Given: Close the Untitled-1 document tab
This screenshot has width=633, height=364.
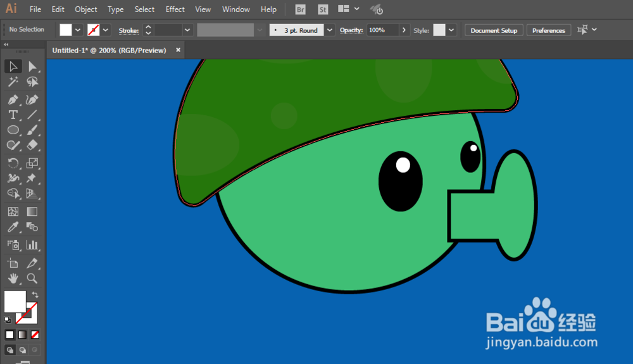Looking at the screenshot, I should (x=178, y=50).
